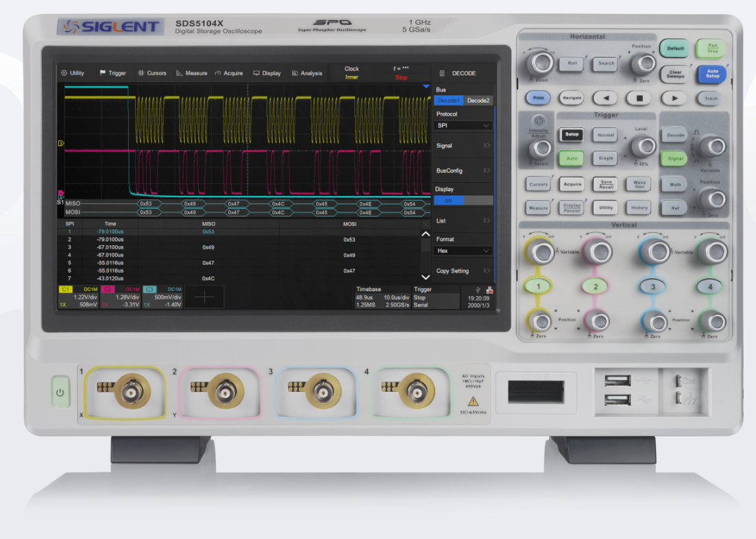Toggle the decode Display on switch

tap(463, 201)
